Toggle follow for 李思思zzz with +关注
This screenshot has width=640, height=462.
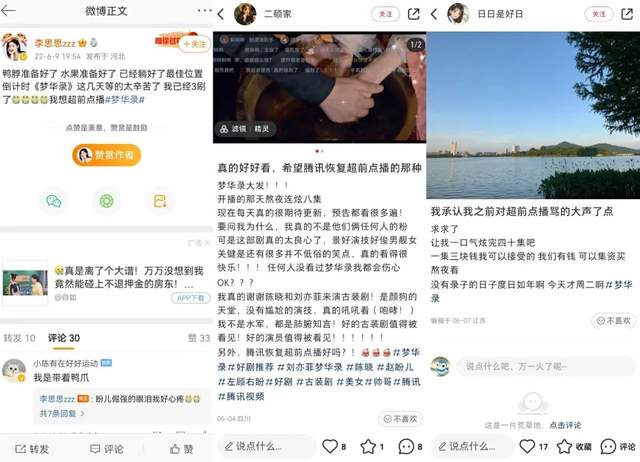[x=194, y=44]
